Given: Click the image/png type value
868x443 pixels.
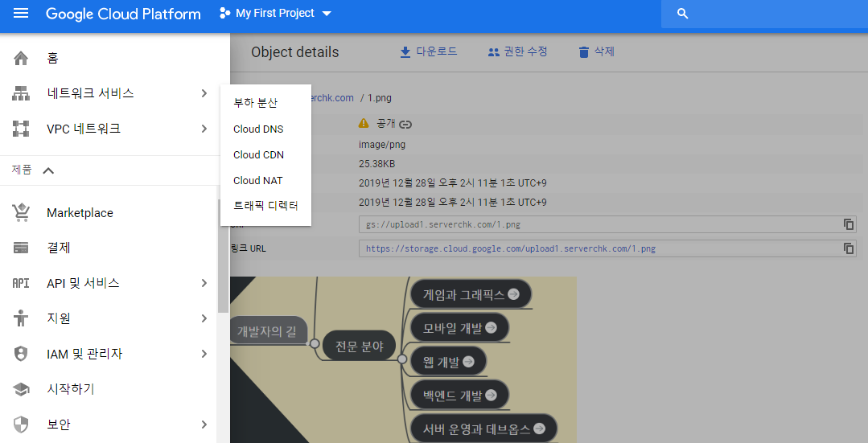Looking at the screenshot, I should click(382, 145).
